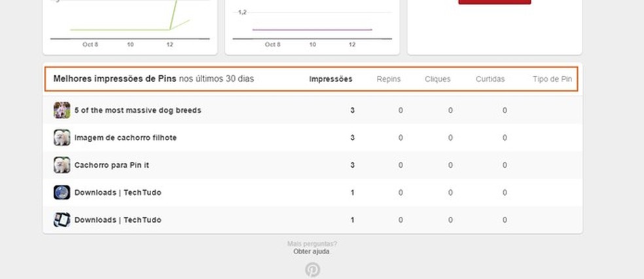Click repins value for '5 of the most massive dog breeds'
Image resolution: width=644 pixels, height=279 pixels.
(401, 110)
